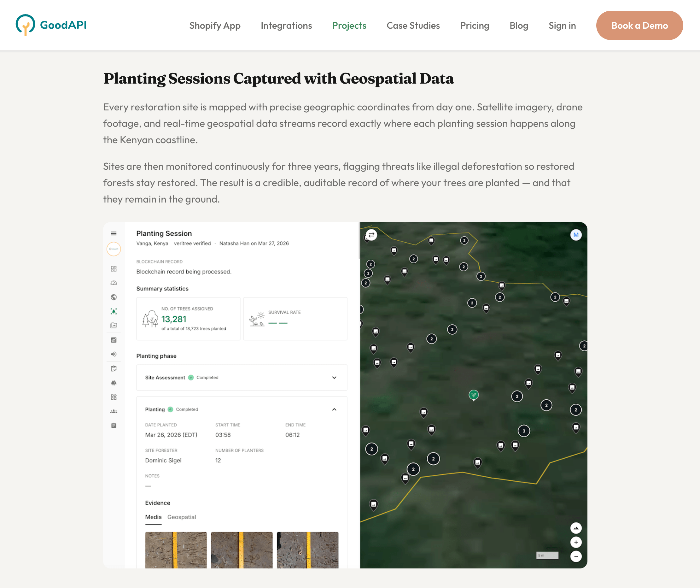Select the Media evidence tab
This screenshot has width=700, height=588.
coord(153,517)
